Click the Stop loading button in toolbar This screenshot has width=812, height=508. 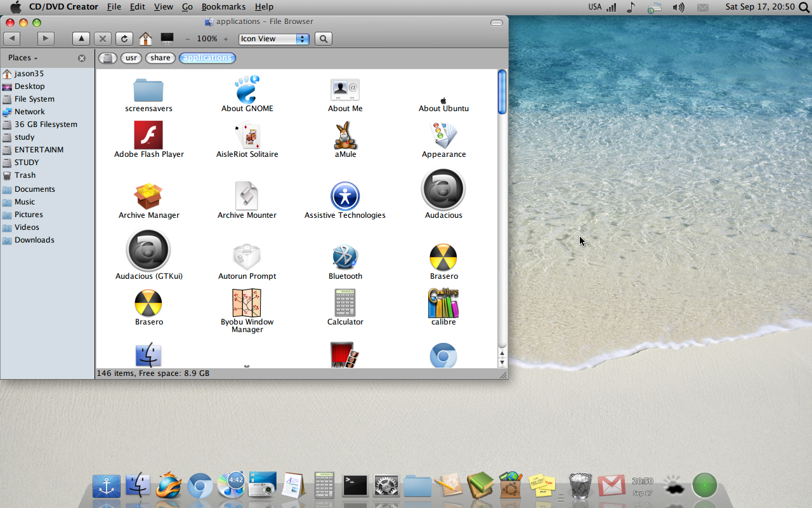pos(103,39)
